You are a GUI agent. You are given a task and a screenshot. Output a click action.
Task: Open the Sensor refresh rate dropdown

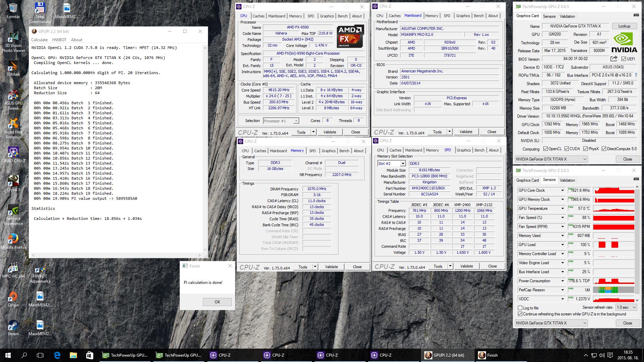coord(626,307)
